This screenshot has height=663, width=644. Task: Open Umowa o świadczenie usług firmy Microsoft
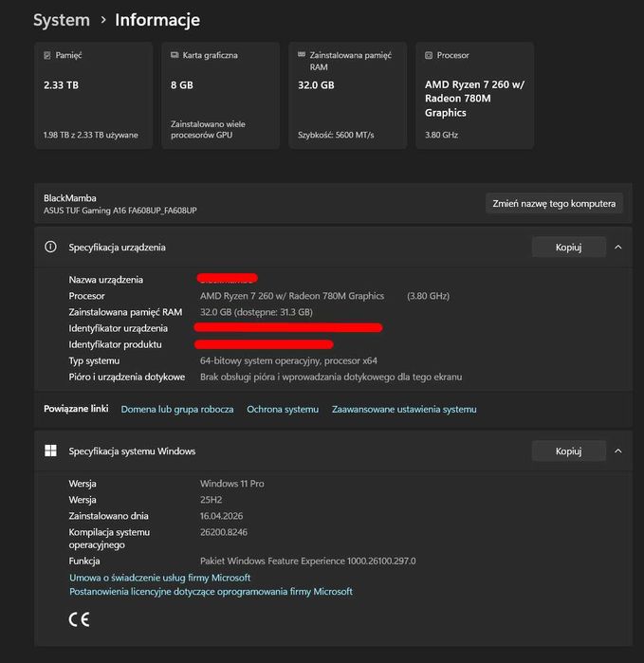coord(160,578)
